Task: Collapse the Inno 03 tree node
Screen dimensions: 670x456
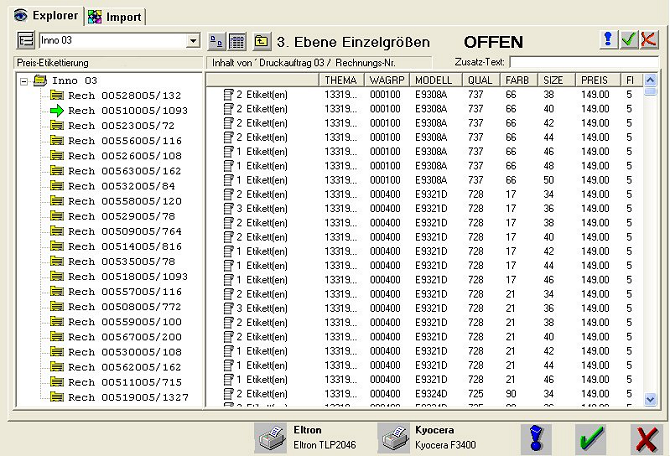Action: pos(24,81)
